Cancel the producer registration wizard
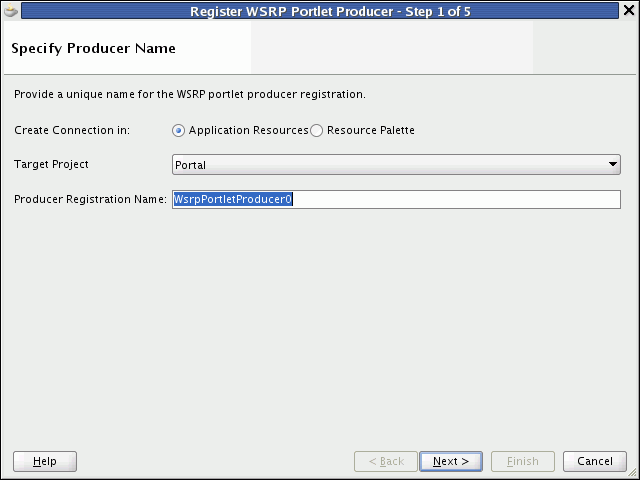 coord(595,461)
